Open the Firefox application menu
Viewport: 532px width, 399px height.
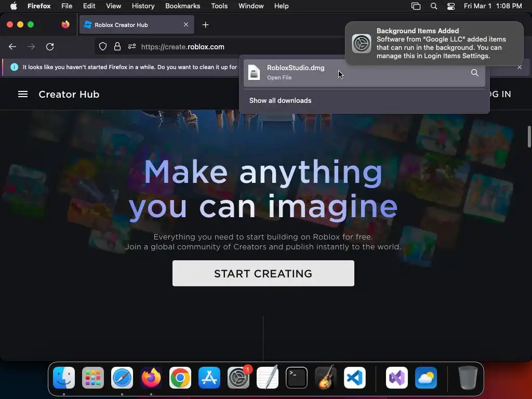[x=39, y=6]
